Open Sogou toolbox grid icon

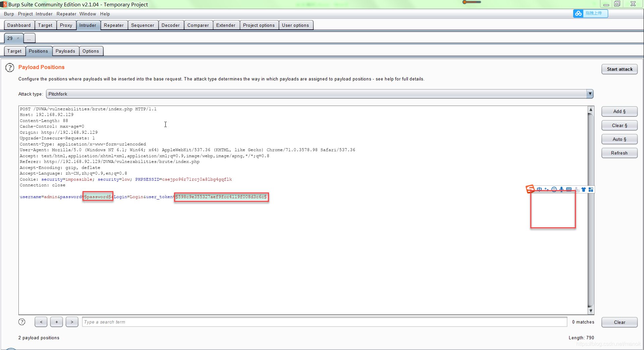point(591,189)
